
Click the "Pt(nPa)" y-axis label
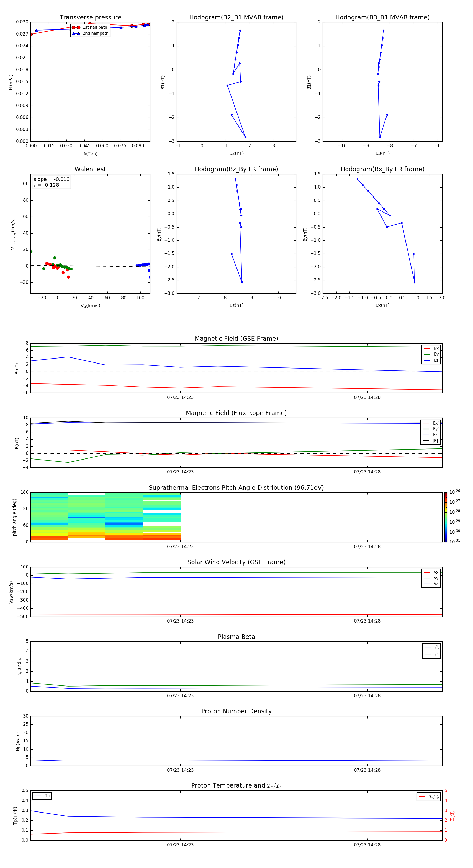point(11,82)
